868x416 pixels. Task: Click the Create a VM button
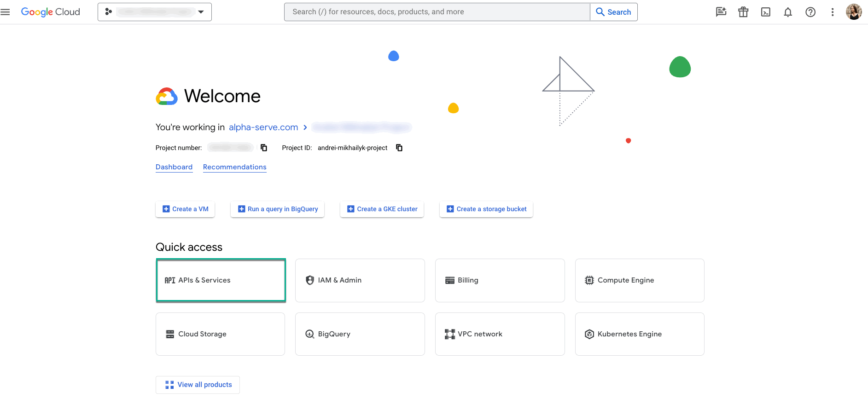click(x=185, y=209)
